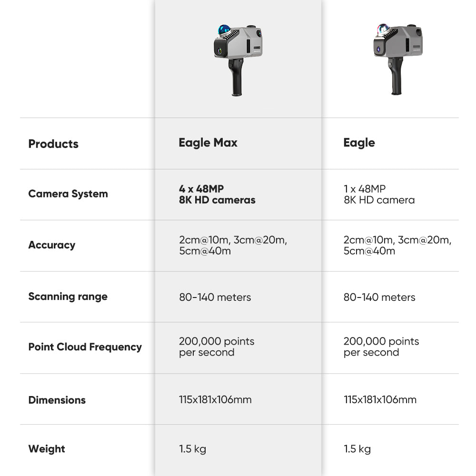The image size is (476, 476).
Task: Click Eagle Max scanning range value
Action: tap(215, 297)
